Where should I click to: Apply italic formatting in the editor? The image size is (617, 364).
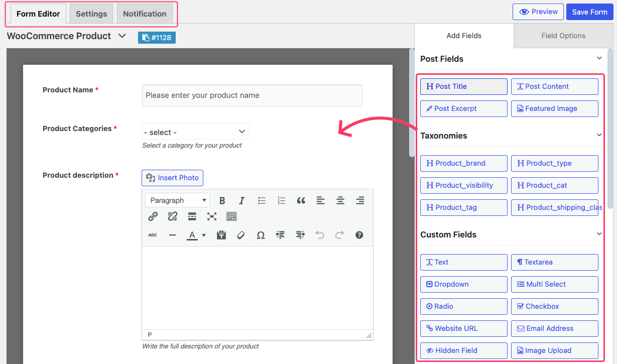point(241,200)
